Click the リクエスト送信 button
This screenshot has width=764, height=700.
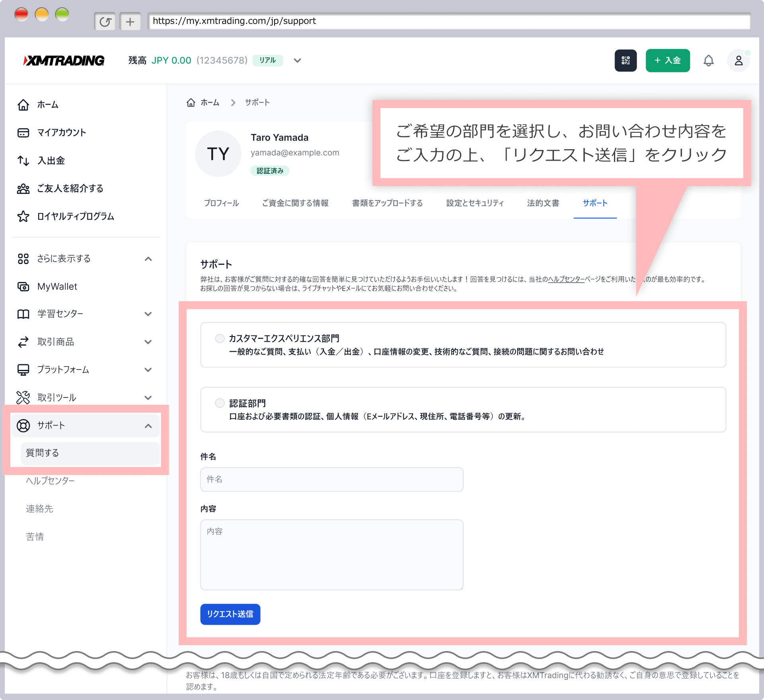click(x=230, y=614)
